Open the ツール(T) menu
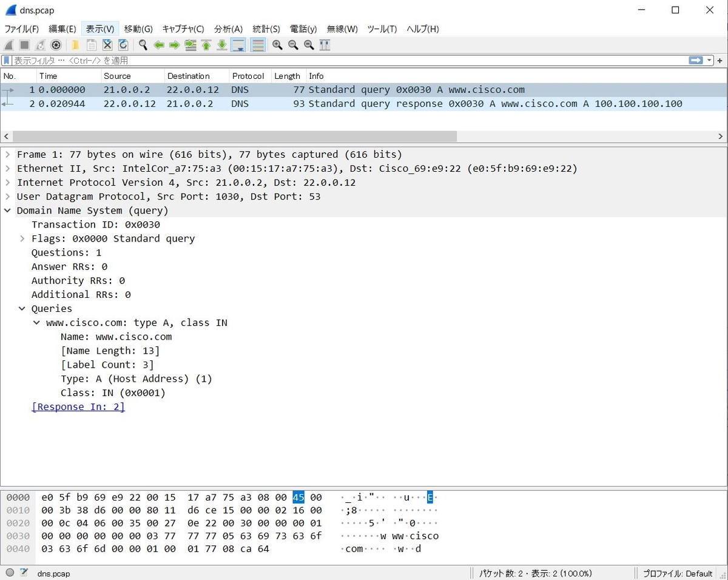The image size is (728, 580). click(x=382, y=29)
